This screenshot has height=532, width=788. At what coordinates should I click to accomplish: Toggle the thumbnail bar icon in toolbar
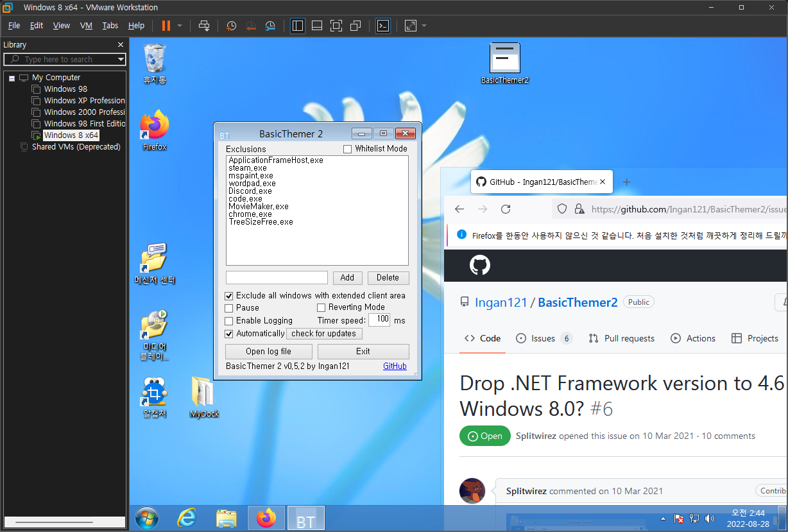click(317, 26)
